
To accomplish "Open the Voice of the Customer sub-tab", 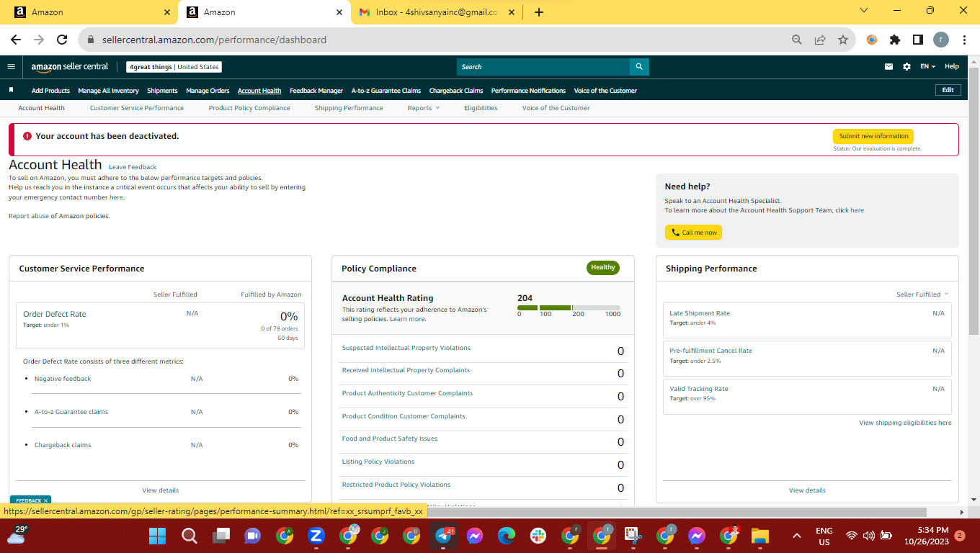I will pos(556,108).
